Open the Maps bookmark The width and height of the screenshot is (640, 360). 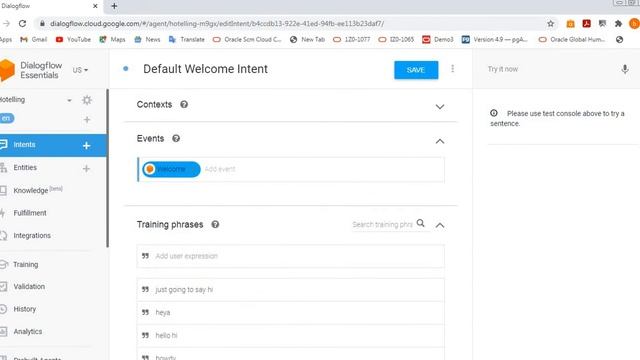[112, 40]
